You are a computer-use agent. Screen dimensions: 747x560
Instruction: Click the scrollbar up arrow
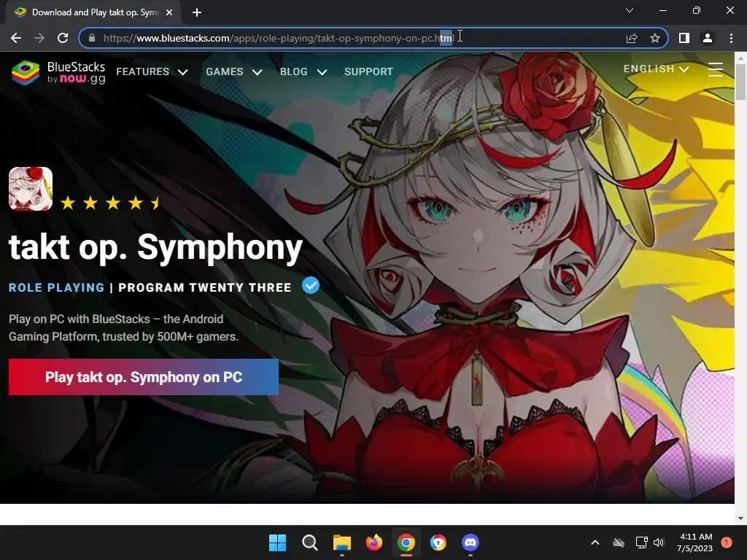pos(740,57)
